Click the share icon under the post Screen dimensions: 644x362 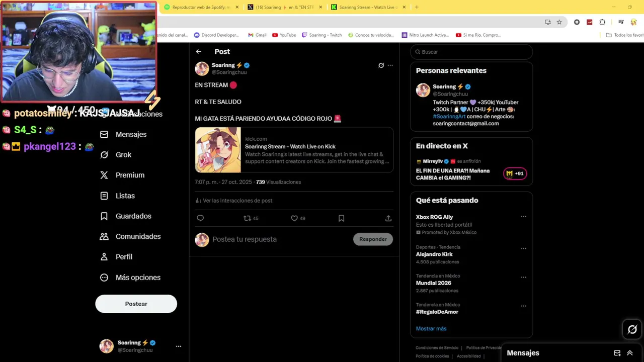click(388, 218)
